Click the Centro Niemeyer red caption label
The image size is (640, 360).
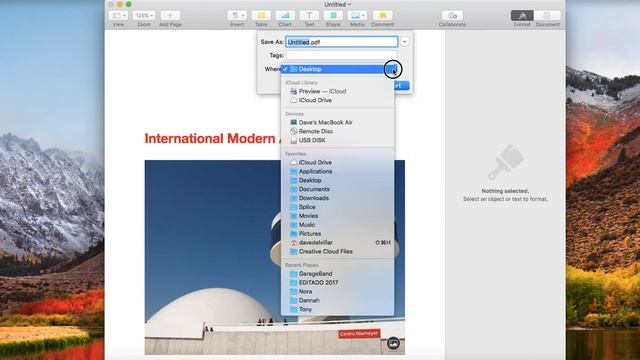(359, 334)
